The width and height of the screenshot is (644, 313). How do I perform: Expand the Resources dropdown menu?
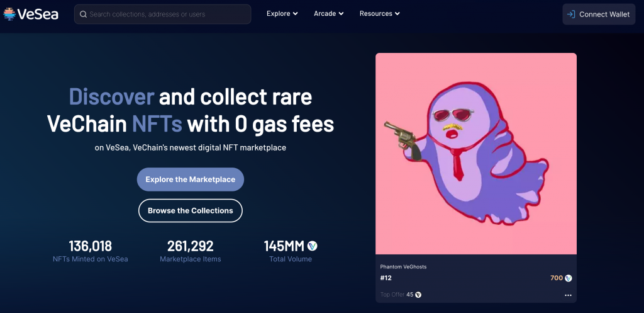click(x=379, y=14)
